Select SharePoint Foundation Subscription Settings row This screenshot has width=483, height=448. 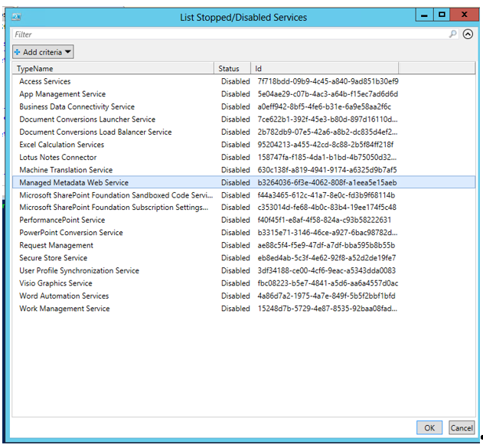(x=243, y=208)
